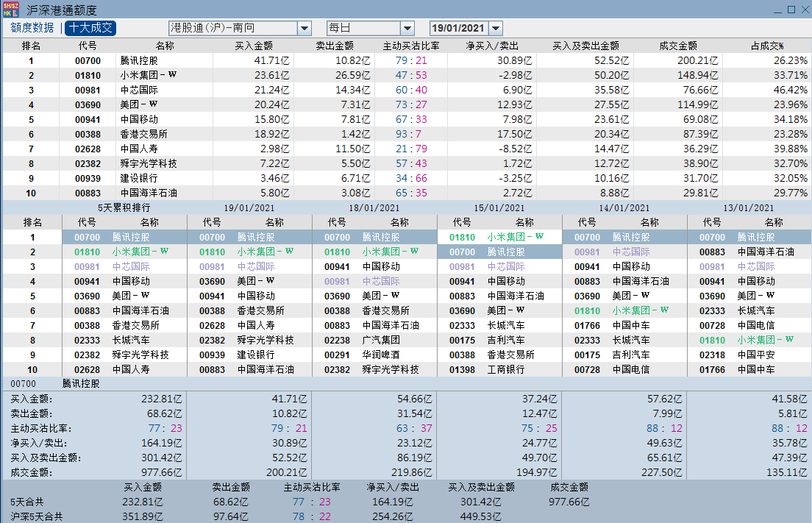Select 工商银行 in the 15/01/2021 ranking
This screenshot has width=812, height=523.
(x=506, y=370)
